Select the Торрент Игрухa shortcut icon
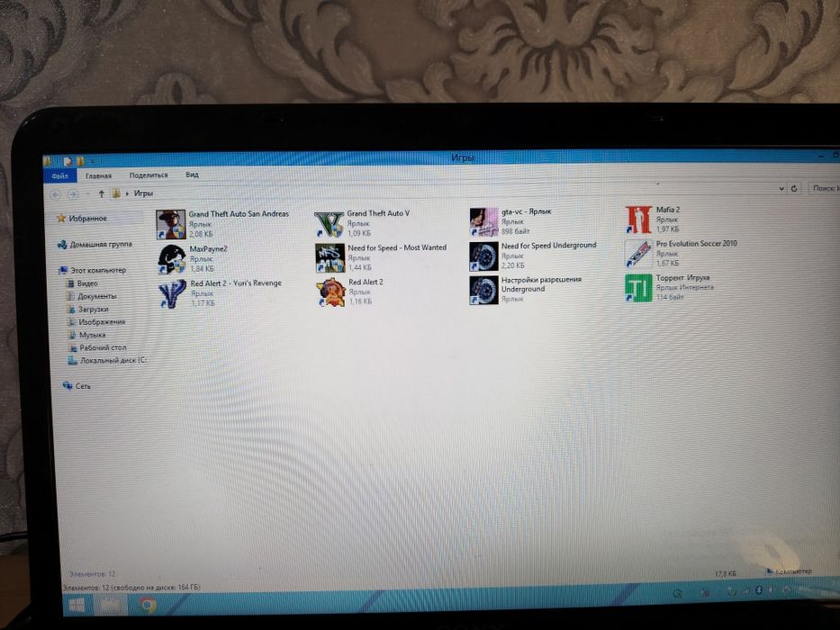 coord(638,288)
